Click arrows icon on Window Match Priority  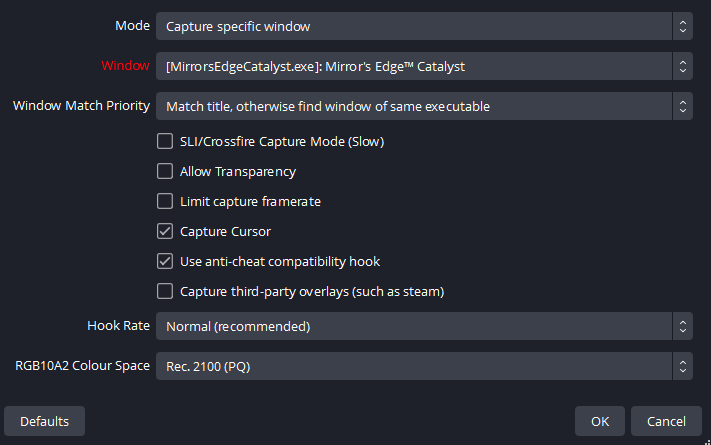[682, 106]
